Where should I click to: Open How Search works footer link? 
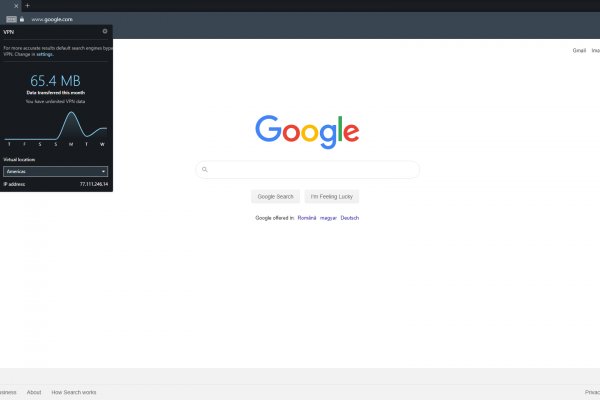point(74,392)
